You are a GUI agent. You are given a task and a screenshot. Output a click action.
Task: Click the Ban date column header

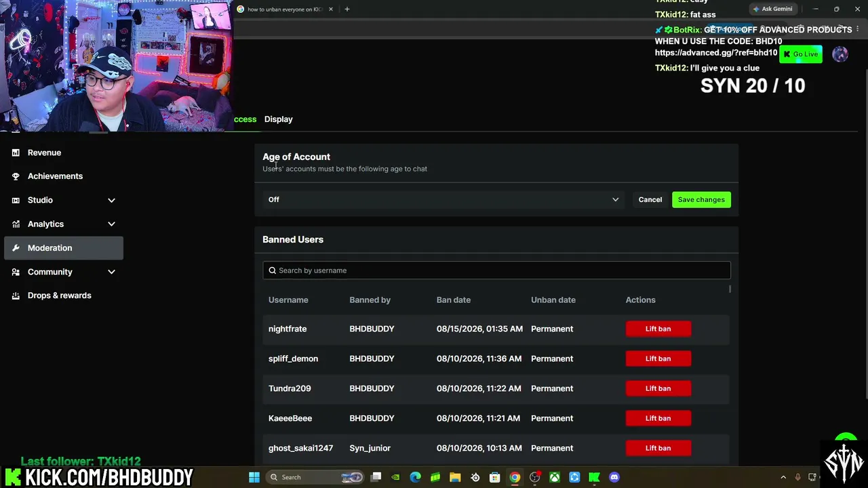[454, 300]
